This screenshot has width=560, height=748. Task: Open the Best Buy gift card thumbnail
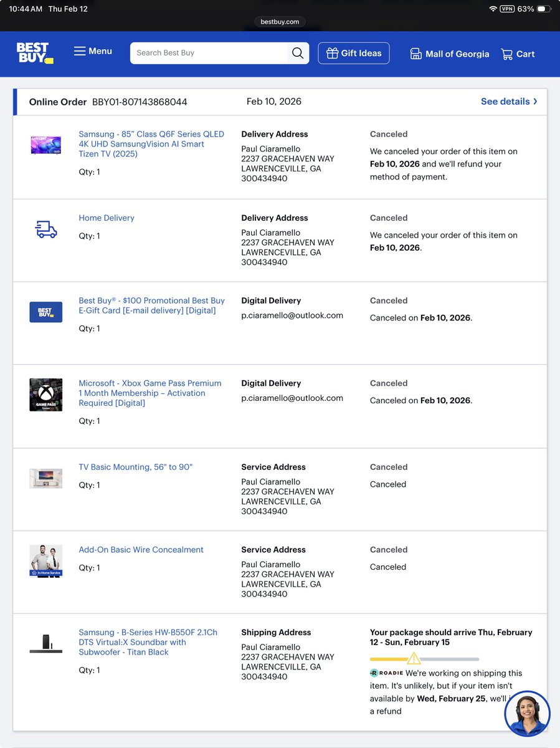click(46, 312)
